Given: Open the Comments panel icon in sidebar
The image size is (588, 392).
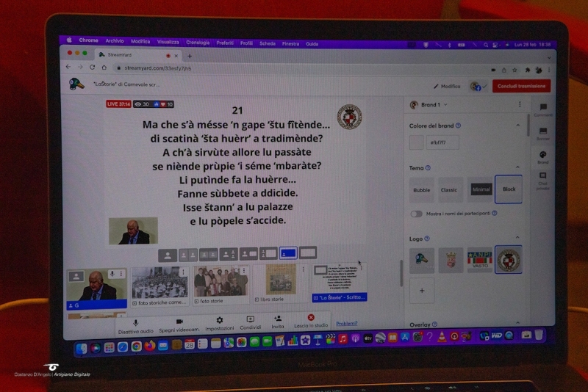Looking at the screenshot, I should (x=543, y=107).
